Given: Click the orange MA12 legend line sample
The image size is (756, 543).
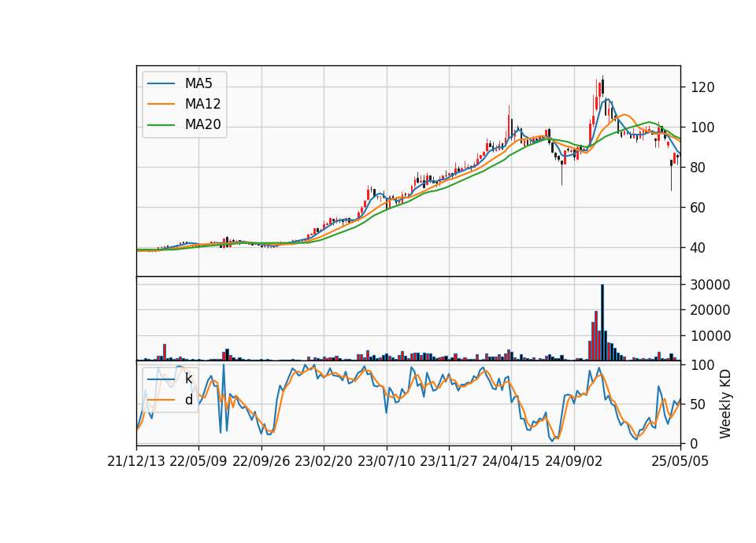Looking at the screenshot, I should (x=161, y=104).
